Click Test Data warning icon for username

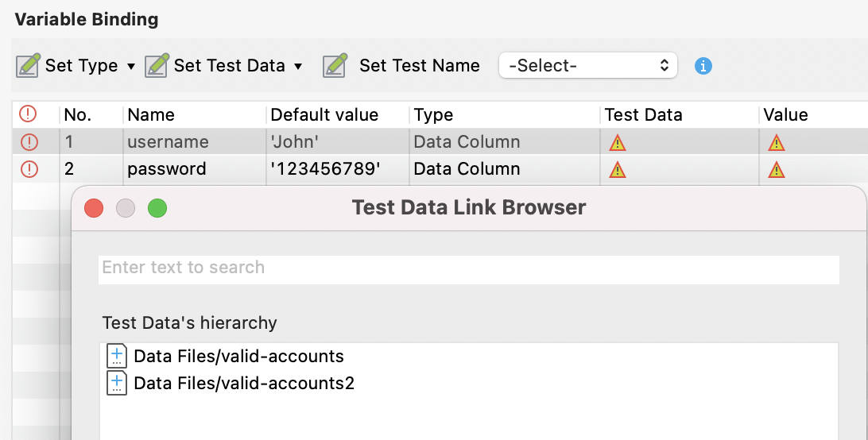pos(617,142)
